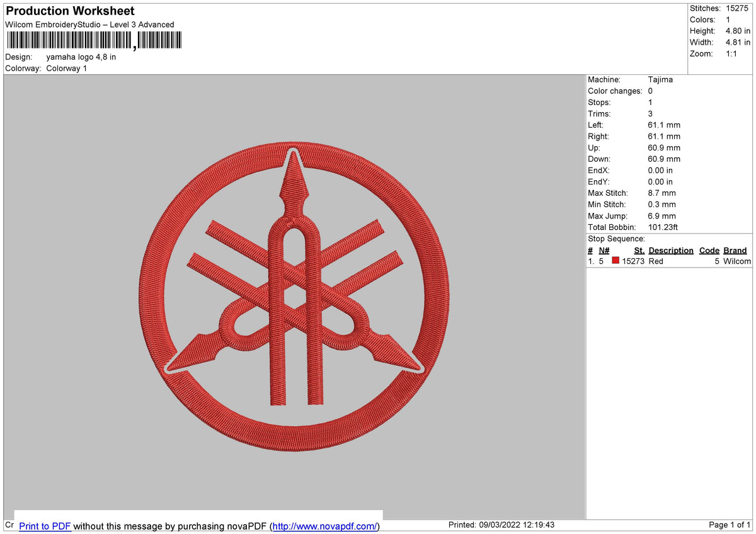The width and height of the screenshot is (756, 534).
Task: Click the red thread color swatch in Stop Sequence
Action: tap(615, 261)
